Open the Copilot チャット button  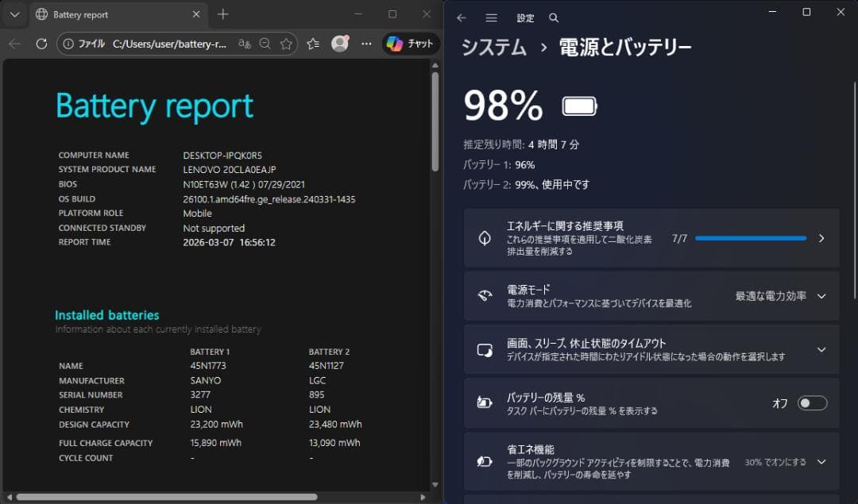click(x=411, y=44)
